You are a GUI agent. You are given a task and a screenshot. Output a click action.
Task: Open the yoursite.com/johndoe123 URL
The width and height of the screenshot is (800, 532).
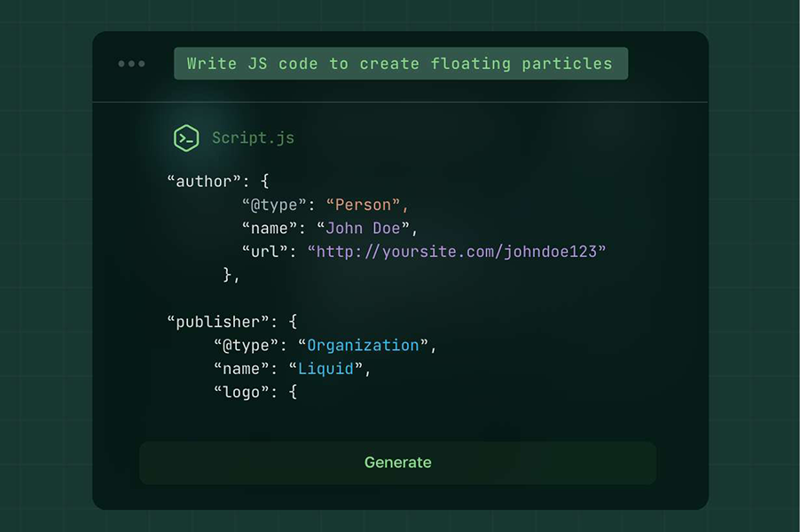pyautogui.click(x=457, y=252)
